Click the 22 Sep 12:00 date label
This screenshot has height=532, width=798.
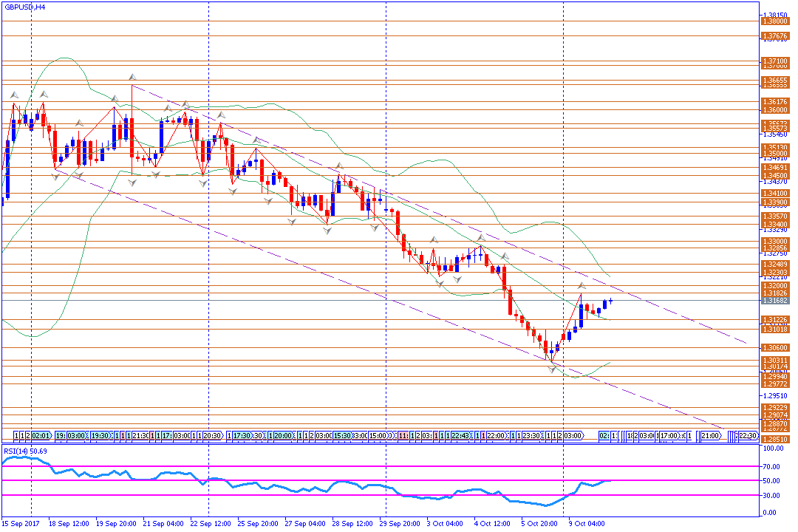pyautogui.click(x=211, y=523)
